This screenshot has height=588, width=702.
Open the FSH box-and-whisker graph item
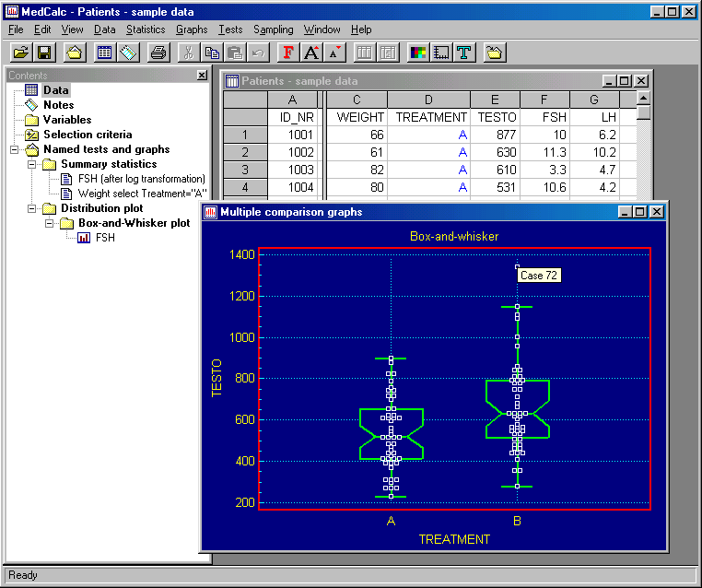tap(105, 238)
